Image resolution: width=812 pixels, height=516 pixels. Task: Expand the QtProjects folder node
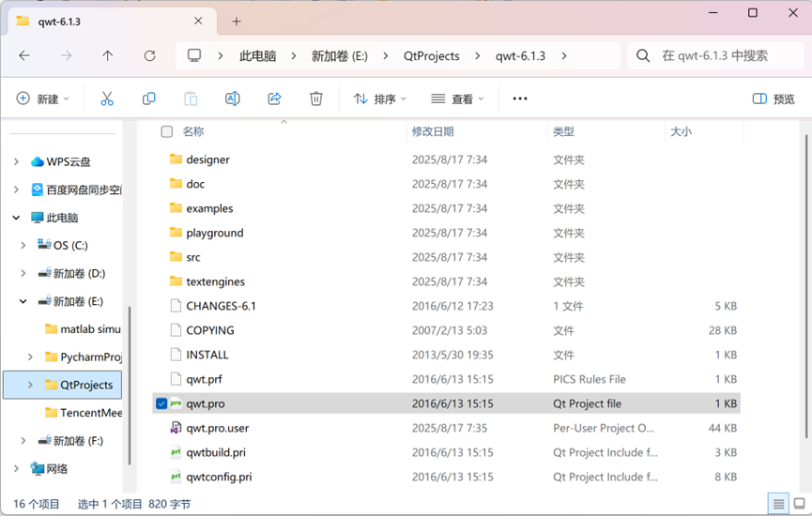click(31, 385)
